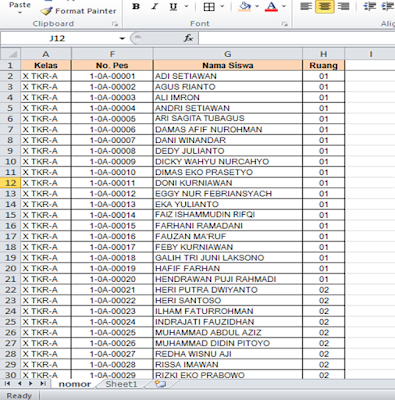395x400 pixels.
Task: Apply the Fill Color bucket
Action: [245, 6]
